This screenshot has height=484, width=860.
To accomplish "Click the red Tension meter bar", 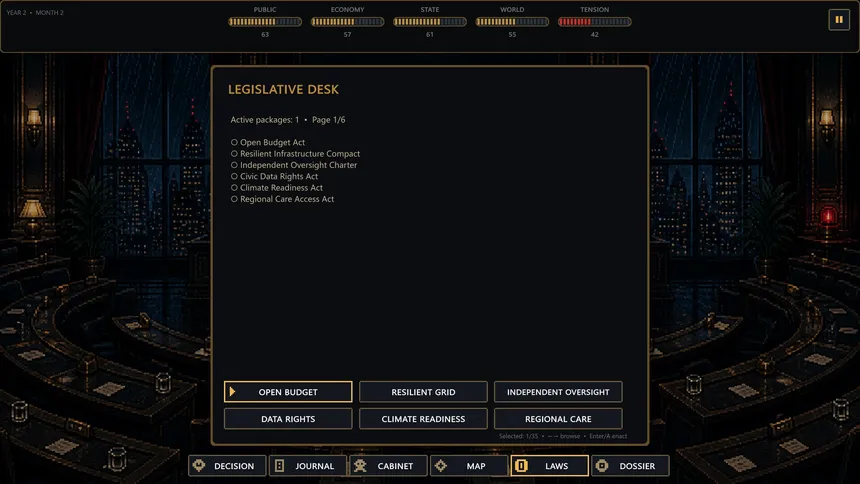I will [595, 22].
